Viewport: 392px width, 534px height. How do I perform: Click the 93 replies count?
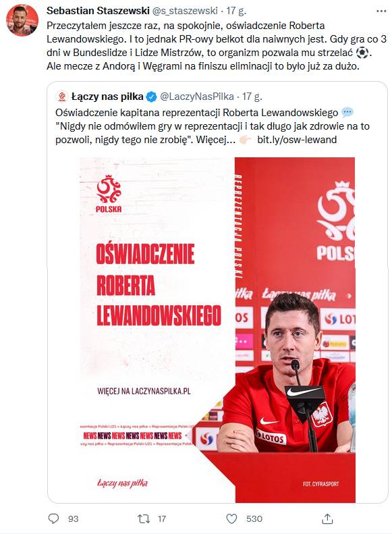click(73, 518)
